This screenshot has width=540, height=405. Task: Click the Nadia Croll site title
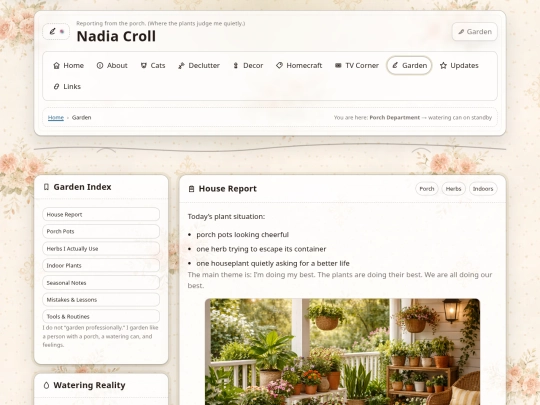[116, 36]
